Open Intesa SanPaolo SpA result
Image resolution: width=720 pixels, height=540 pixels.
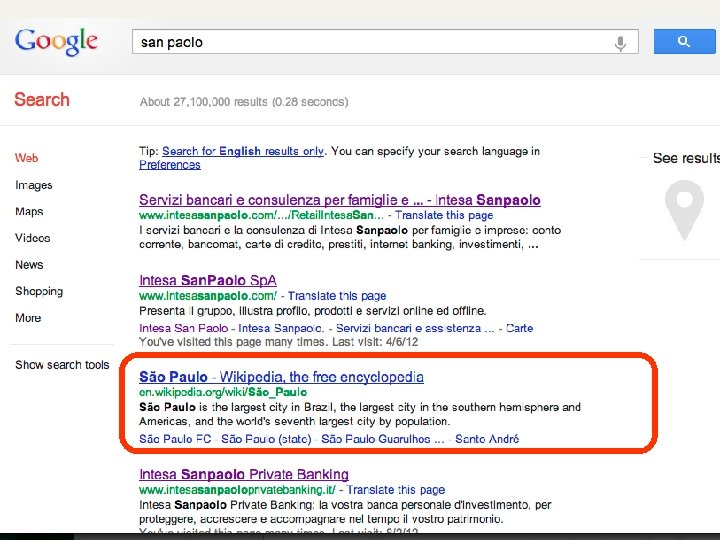tap(208, 280)
